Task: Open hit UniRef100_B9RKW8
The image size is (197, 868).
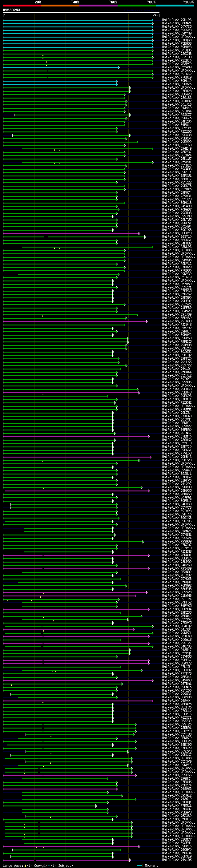Action: point(177,487)
